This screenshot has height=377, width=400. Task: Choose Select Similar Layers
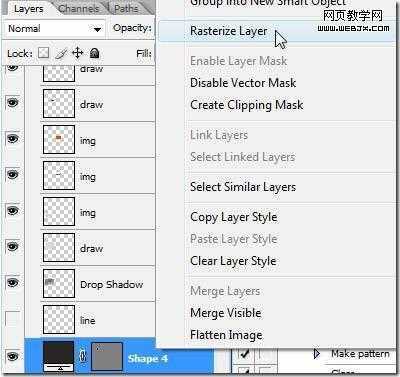tap(243, 187)
